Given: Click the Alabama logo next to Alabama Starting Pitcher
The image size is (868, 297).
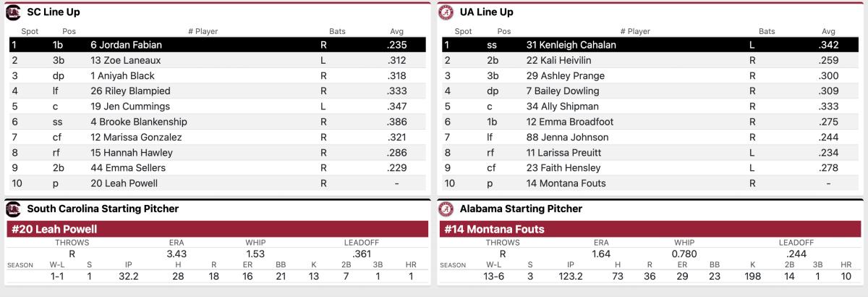Looking at the screenshot, I should coord(446,209).
